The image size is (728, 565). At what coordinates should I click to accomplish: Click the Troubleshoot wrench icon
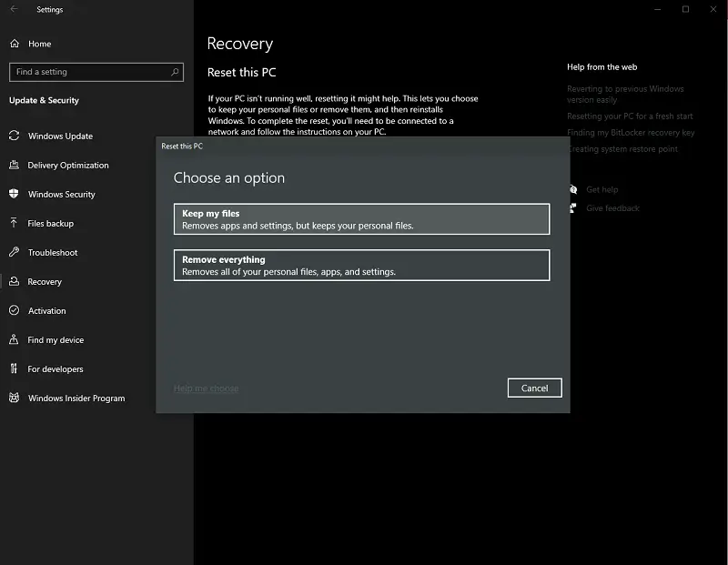[15, 253]
